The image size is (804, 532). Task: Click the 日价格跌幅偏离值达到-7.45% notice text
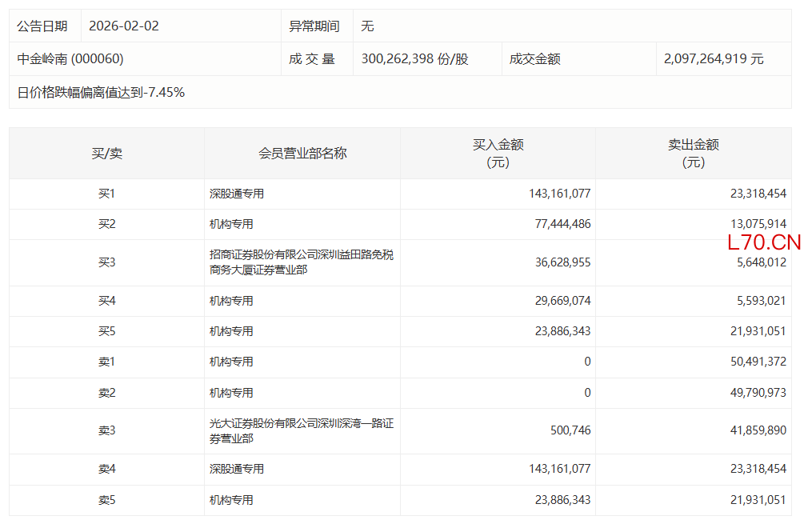[101, 93]
